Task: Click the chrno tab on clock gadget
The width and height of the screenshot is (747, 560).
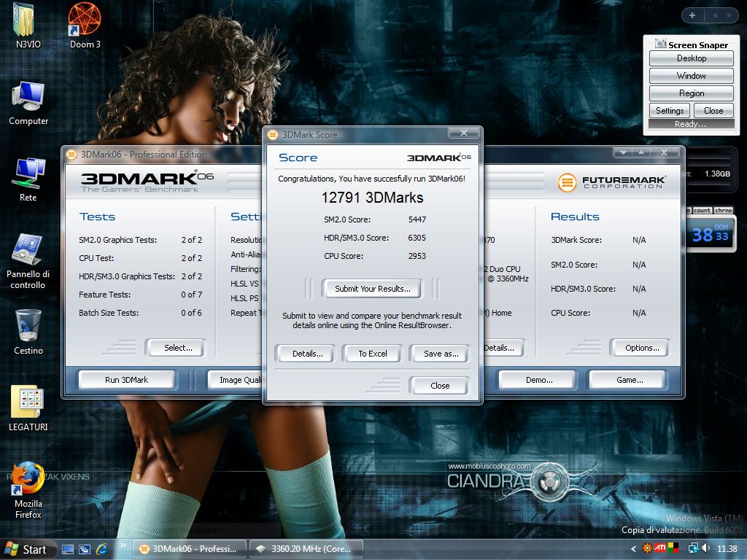Action: pyautogui.click(x=723, y=210)
